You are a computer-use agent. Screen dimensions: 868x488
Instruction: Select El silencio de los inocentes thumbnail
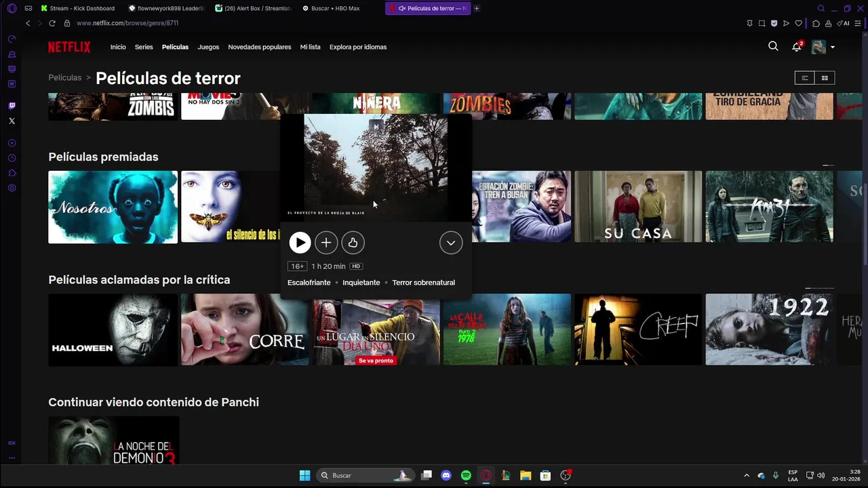231,207
